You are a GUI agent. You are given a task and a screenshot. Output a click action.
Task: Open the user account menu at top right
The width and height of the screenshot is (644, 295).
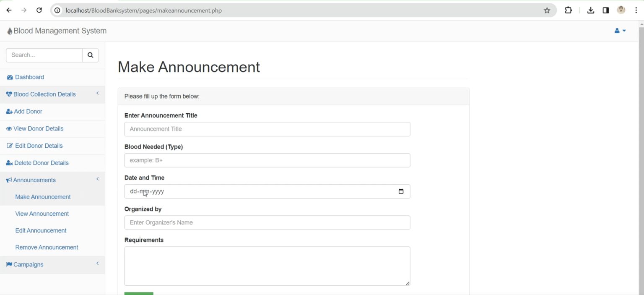pyautogui.click(x=619, y=31)
